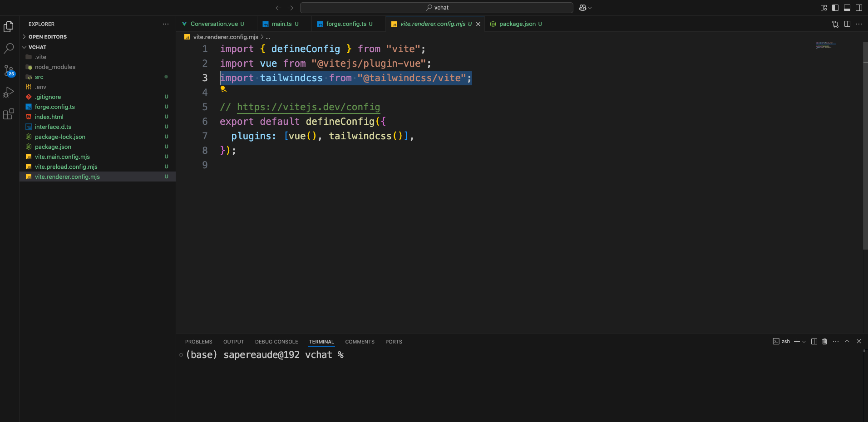This screenshot has width=868, height=422.
Task: Open the vitejs.dev/config link in comment
Action: click(x=308, y=107)
